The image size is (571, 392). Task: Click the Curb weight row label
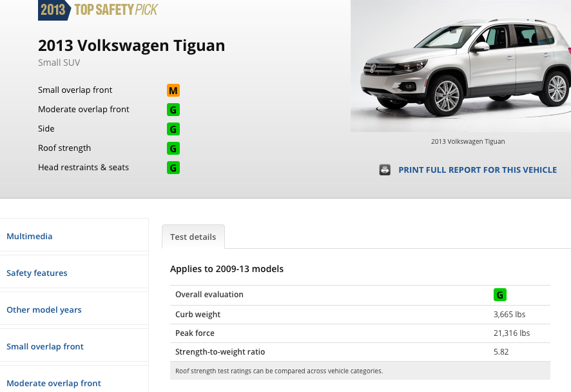pos(198,315)
